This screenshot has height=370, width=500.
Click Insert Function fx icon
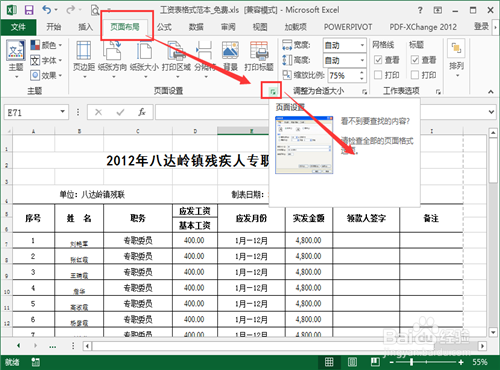(x=142, y=112)
